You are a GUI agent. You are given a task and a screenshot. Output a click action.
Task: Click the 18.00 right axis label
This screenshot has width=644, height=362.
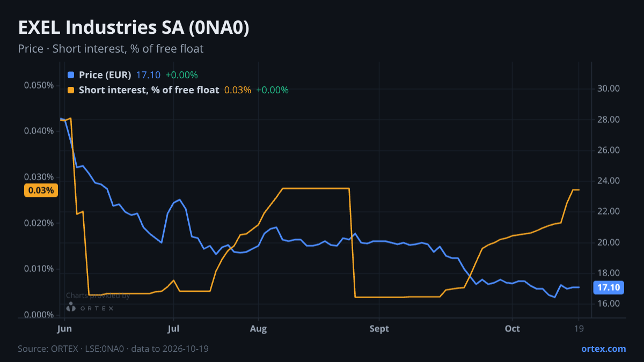pyautogui.click(x=609, y=273)
